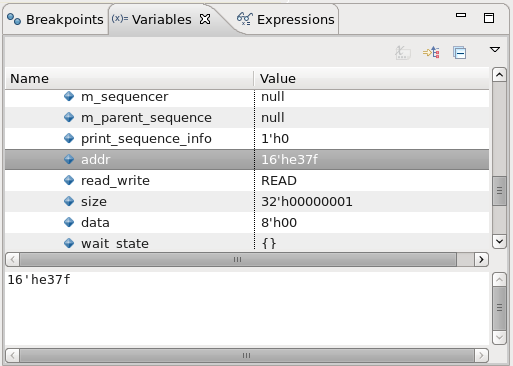Select the data variable row
Image resolution: width=513 pixels, height=366 pixels.
pyautogui.click(x=247, y=223)
